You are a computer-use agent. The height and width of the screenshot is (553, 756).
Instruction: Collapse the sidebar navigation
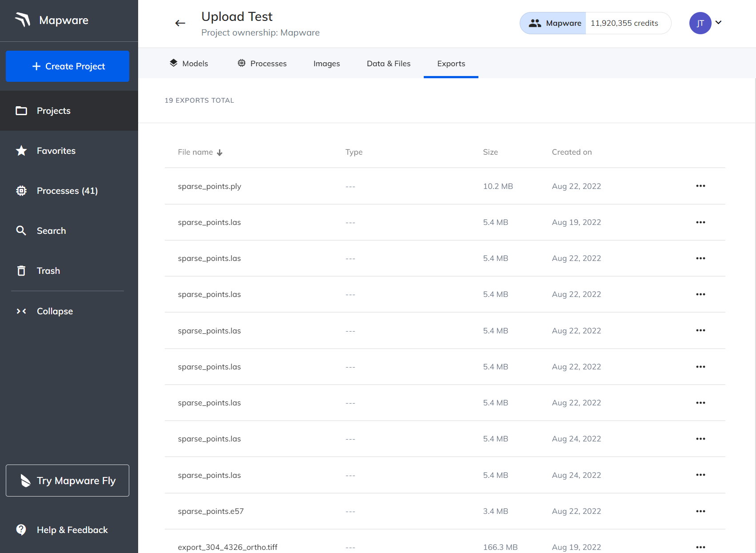click(x=54, y=311)
